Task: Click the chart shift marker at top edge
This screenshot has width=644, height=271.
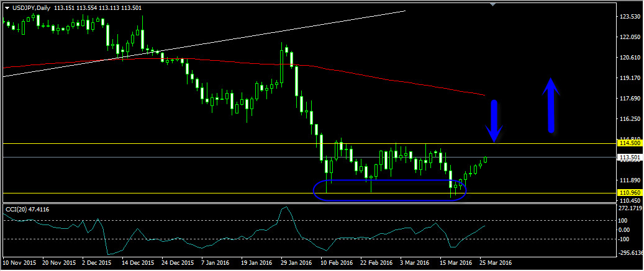Action: click(x=493, y=4)
